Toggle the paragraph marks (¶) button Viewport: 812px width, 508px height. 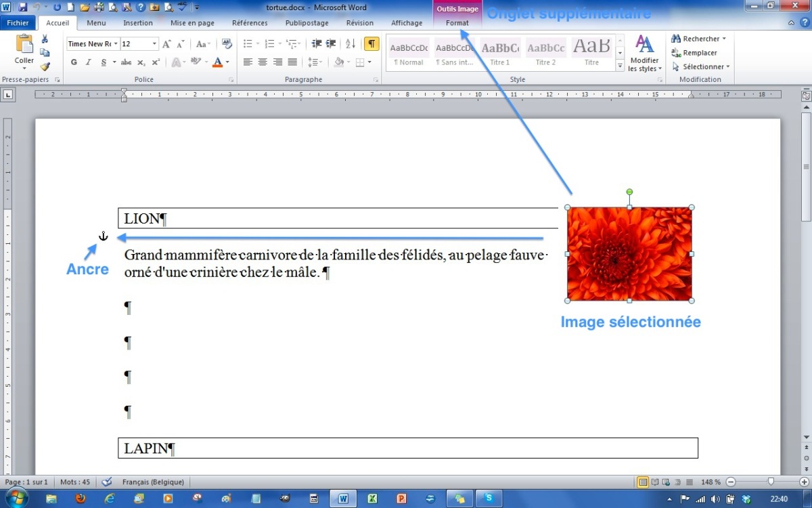pos(371,44)
